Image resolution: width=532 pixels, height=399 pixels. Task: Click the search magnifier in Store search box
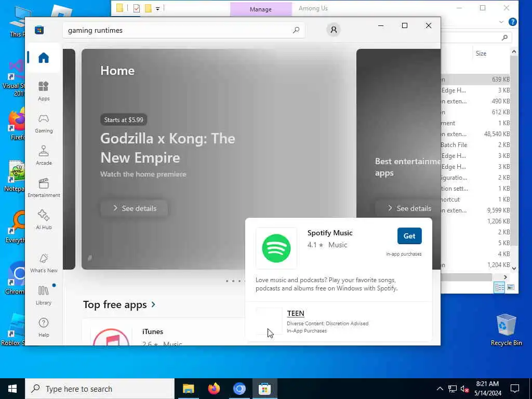click(x=296, y=30)
